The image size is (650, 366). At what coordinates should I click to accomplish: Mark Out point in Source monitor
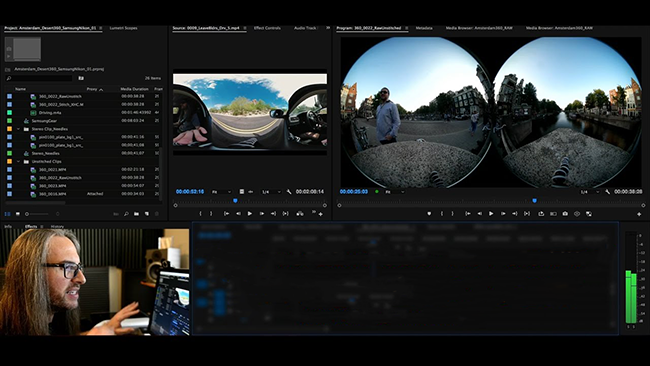211,213
